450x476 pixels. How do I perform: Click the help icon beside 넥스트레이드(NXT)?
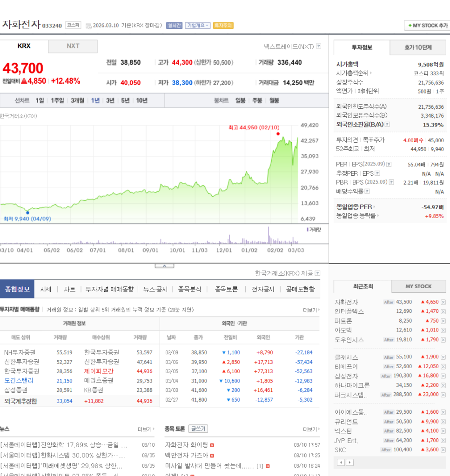click(x=319, y=46)
